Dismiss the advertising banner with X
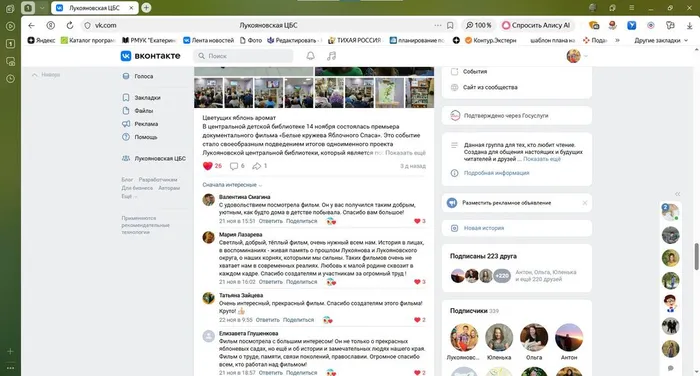Viewport: 700px width, 376px height. point(584,203)
